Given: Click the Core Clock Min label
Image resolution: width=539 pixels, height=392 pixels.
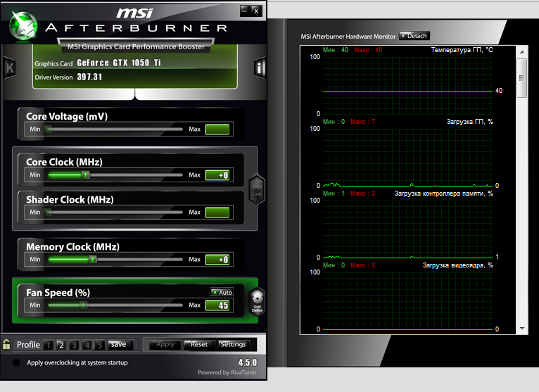Looking at the screenshot, I should [34, 175].
